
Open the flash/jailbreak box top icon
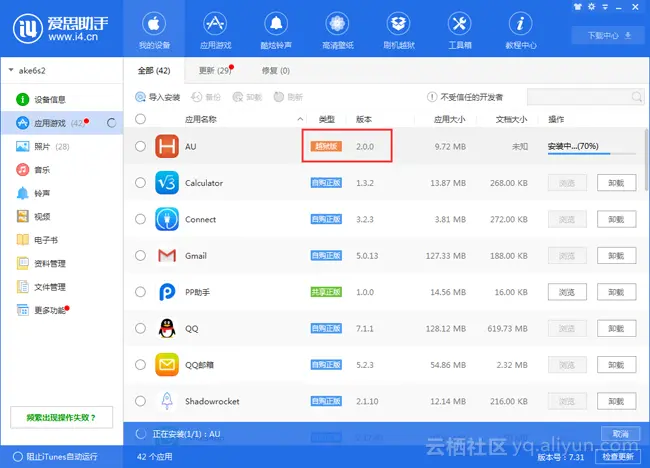398,30
